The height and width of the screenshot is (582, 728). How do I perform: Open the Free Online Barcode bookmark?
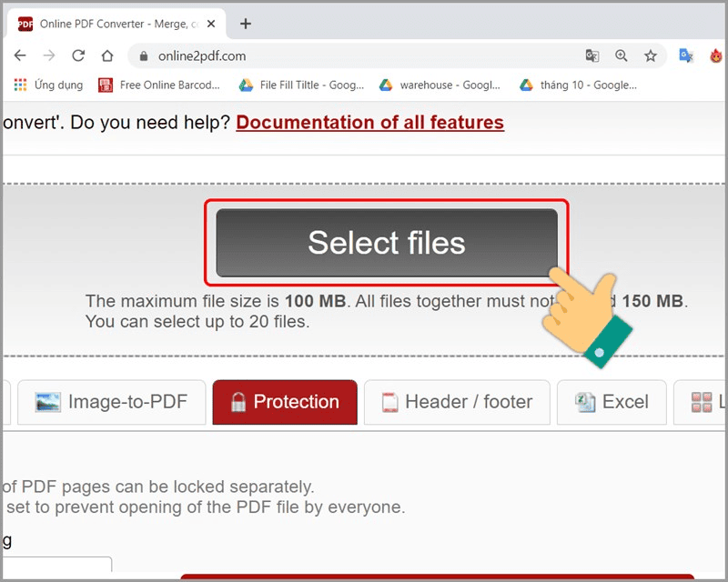[160, 85]
